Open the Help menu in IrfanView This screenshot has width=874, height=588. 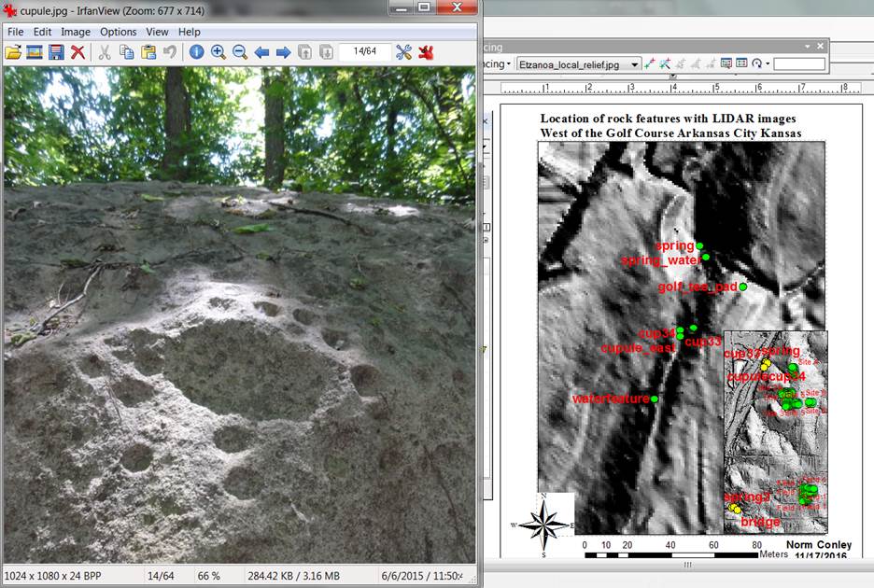[x=190, y=32]
